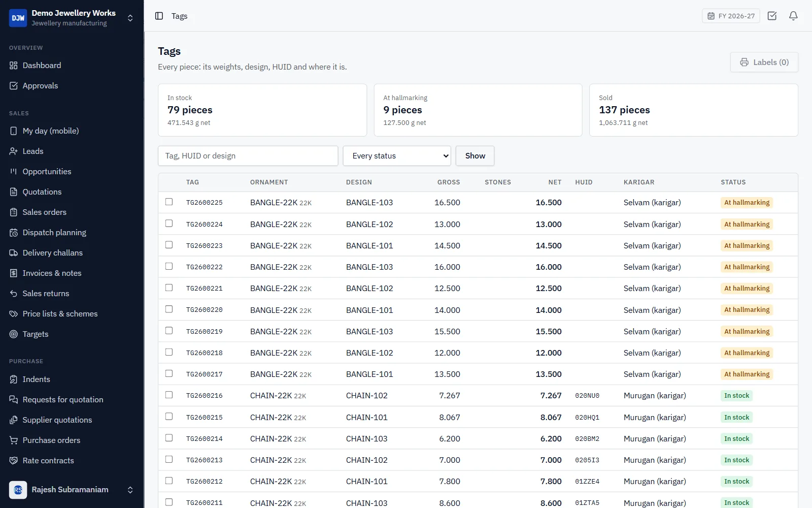Select the row checkbox for TG2600217
This screenshot has width=812, height=508.
point(169,373)
